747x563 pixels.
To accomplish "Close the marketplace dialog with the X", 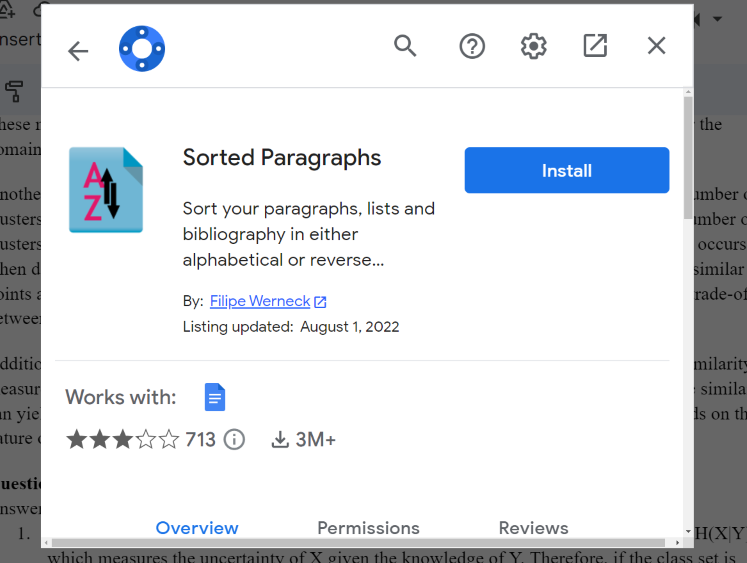I will pos(656,46).
